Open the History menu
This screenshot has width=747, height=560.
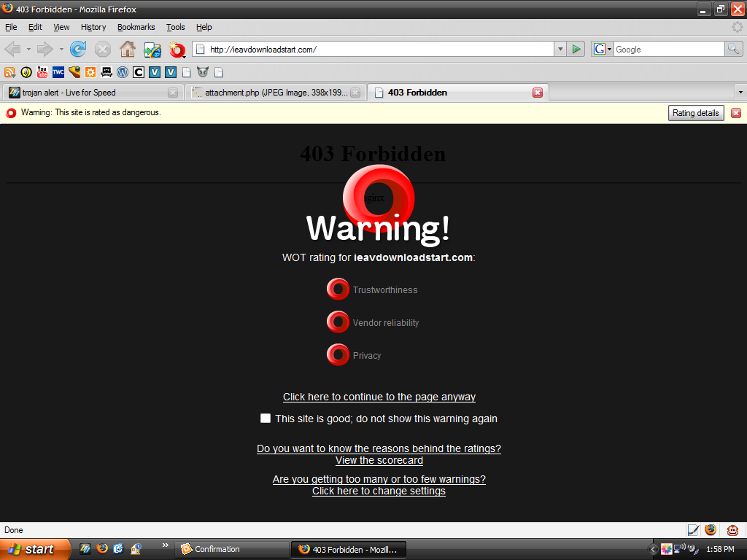pyautogui.click(x=93, y=27)
